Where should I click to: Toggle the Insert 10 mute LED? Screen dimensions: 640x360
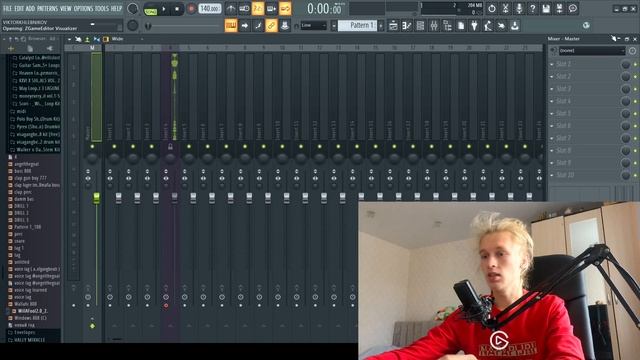282,147
